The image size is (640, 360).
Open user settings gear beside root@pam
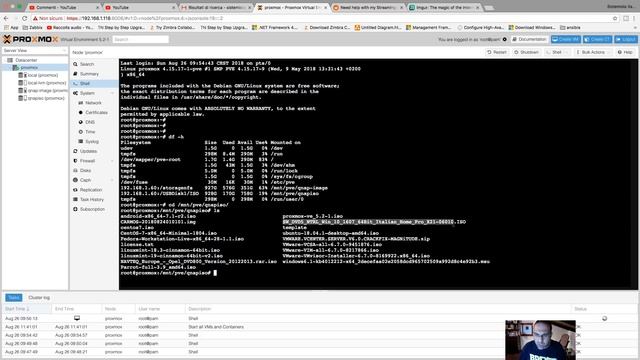pos(504,40)
